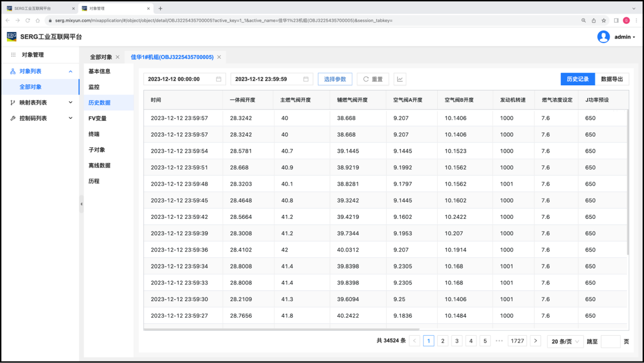This screenshot has width=644, height=363.
Task: Click the sidebar collapse handle arrow
Action: tap(81, 204)
